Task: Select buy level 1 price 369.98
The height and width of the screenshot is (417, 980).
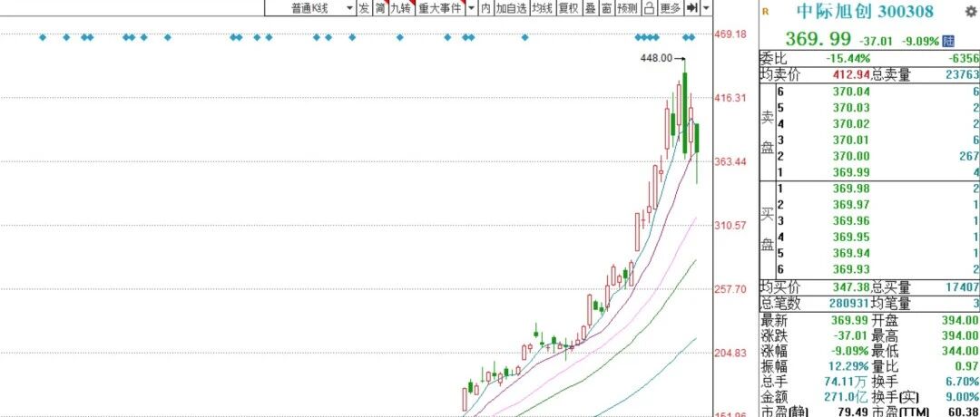Action: (851, 189)
